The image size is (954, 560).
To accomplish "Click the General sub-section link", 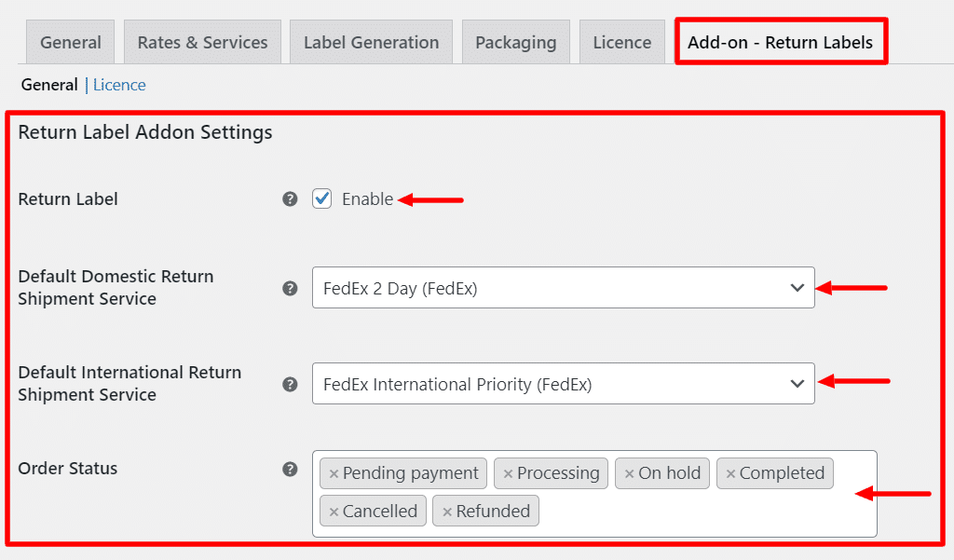I will pos(49,85).
